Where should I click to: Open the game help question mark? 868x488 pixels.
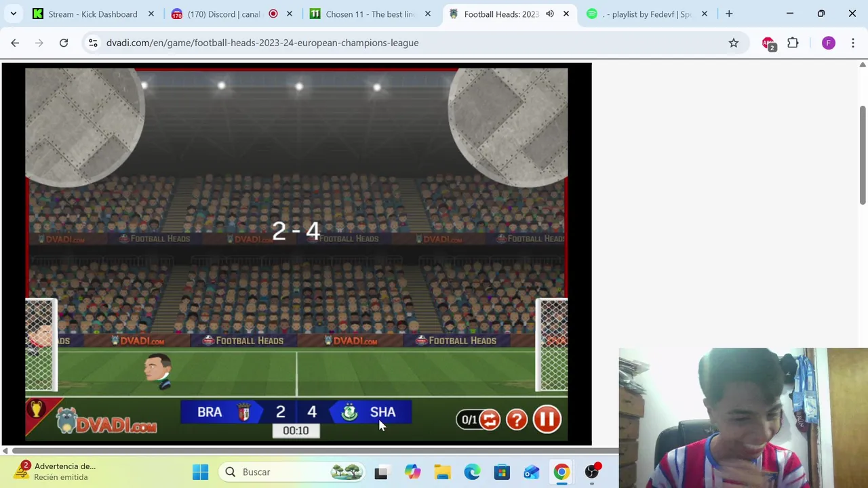pyautogui.click(x=517, y=420)
